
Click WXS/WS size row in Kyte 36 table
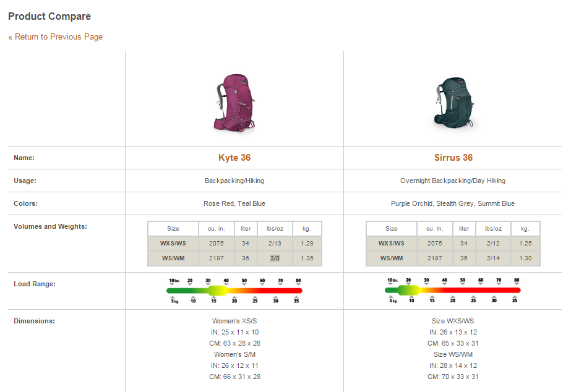173,244
